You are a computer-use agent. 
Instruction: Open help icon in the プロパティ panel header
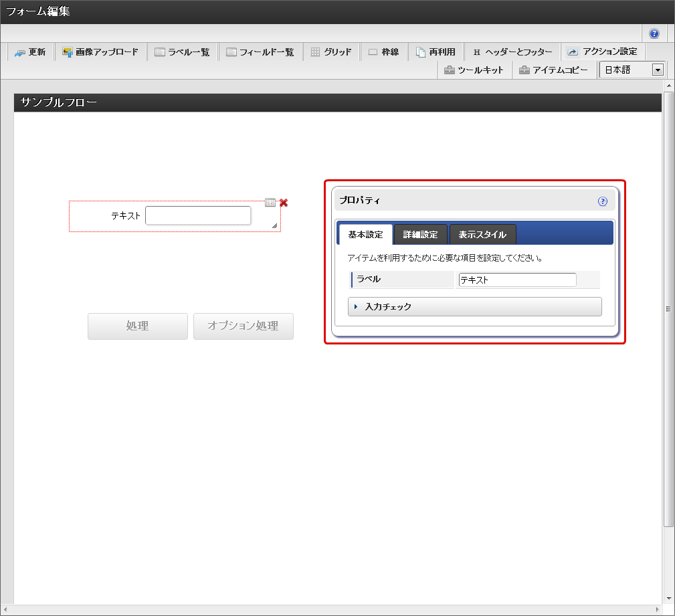(602, 201)
